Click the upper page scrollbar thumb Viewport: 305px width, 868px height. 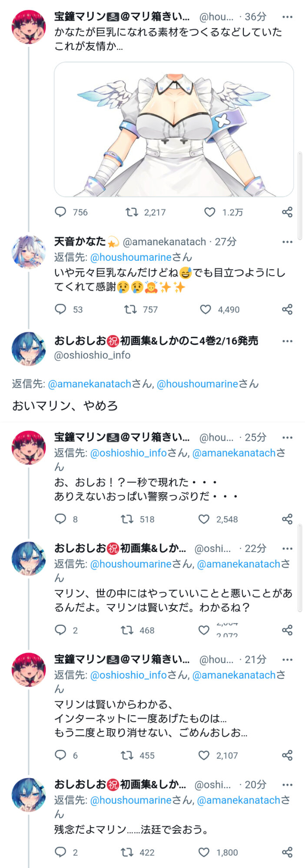(x=299, y=195)
